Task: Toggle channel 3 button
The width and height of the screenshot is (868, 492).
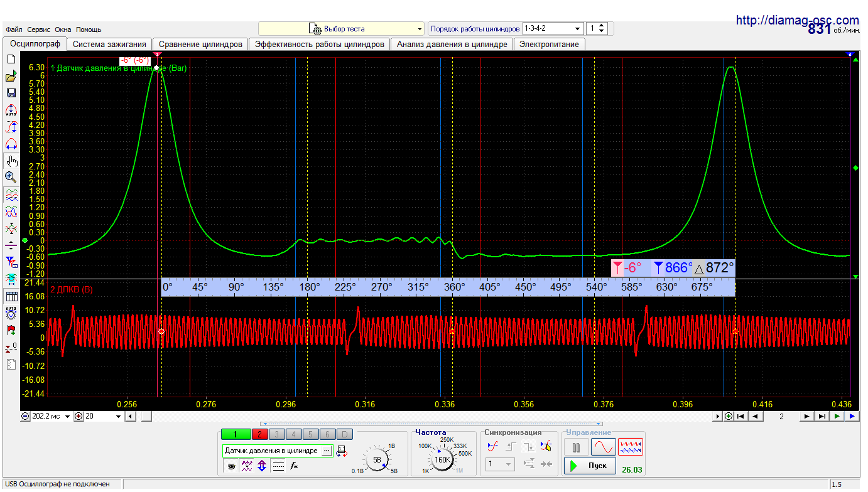Action: coord(276,434)
